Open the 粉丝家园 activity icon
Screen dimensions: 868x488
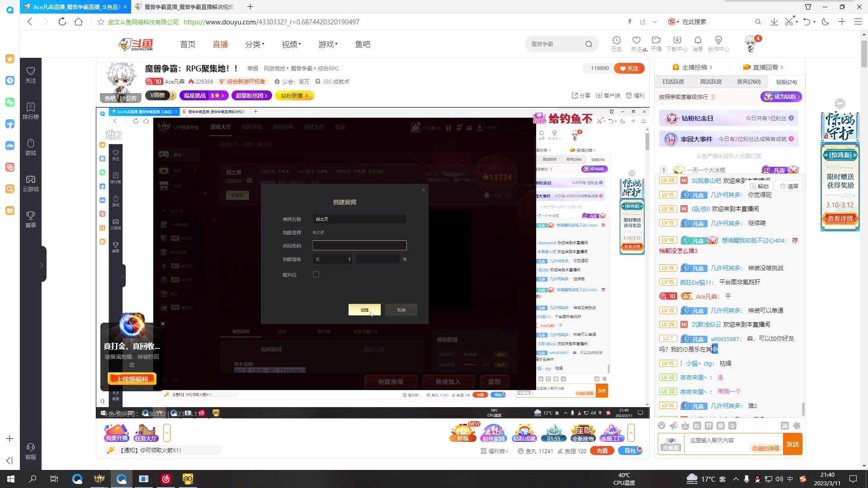click(493, 432)
